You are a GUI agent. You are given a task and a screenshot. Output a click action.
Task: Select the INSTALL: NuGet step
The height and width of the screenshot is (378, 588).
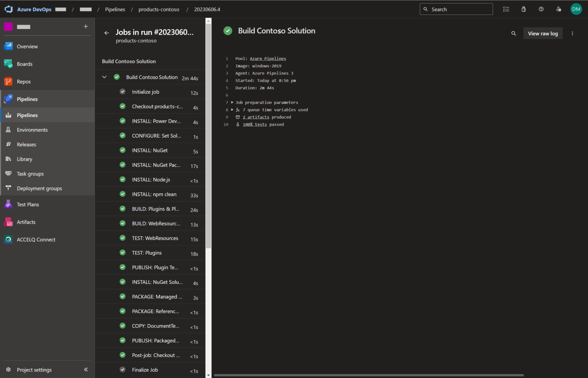point(150,151)
